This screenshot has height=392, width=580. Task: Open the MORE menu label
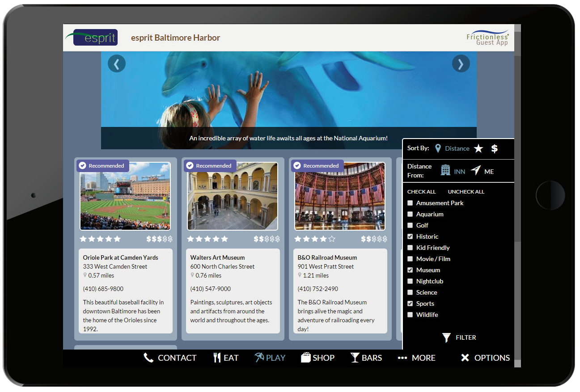pyautogui.click(x=423, y=358)
